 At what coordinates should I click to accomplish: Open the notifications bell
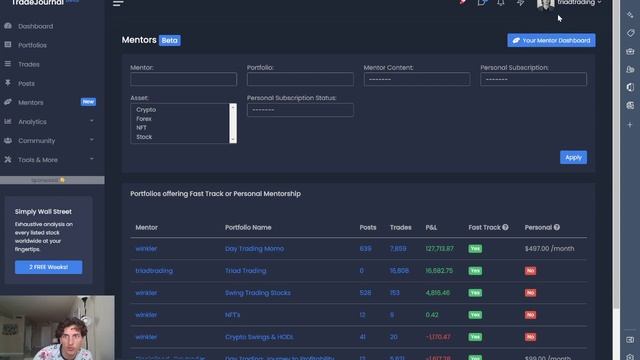click(x=501, y=2)
